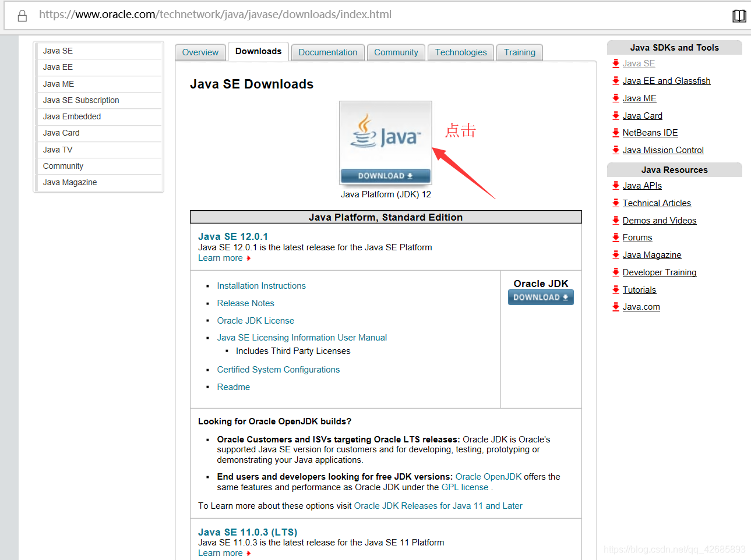Open the Developer Training link

pyautogui.click(x=660, y=272)
